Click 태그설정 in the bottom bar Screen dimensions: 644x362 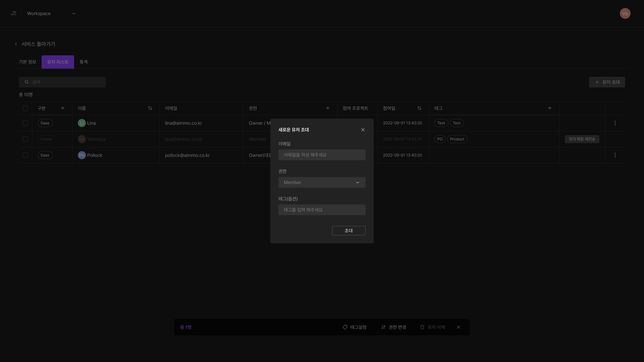pos(355,327)
